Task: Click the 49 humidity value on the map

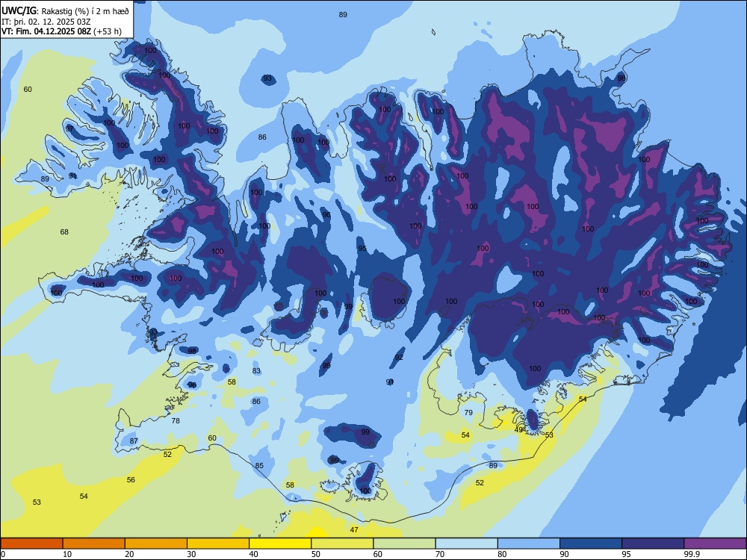Action: [x=519, y=429]
